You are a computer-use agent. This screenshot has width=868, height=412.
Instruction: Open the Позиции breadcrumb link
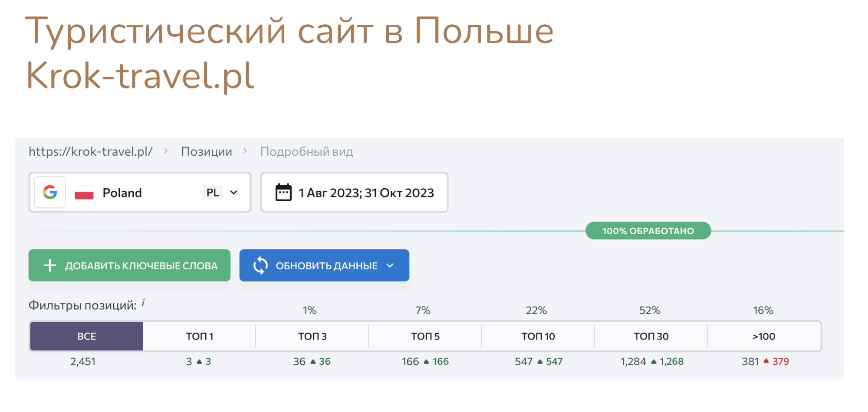207,151
